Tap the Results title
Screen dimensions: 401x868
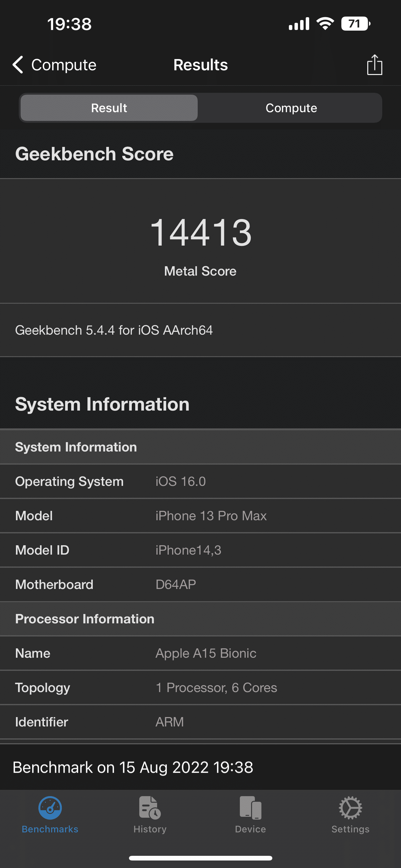[x=200, y=65]
